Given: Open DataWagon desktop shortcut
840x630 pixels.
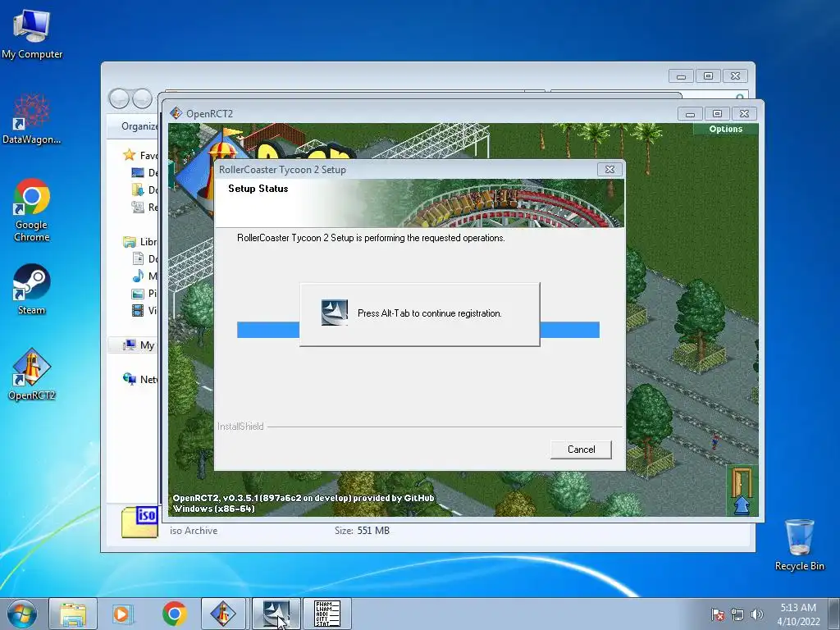Looking at the screenshot, I should click(x=32, y=118).
